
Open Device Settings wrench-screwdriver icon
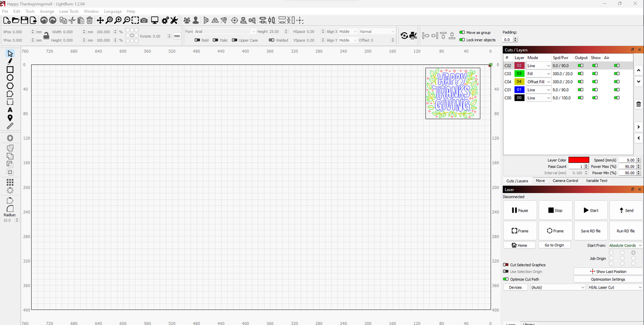click(174, 20)
